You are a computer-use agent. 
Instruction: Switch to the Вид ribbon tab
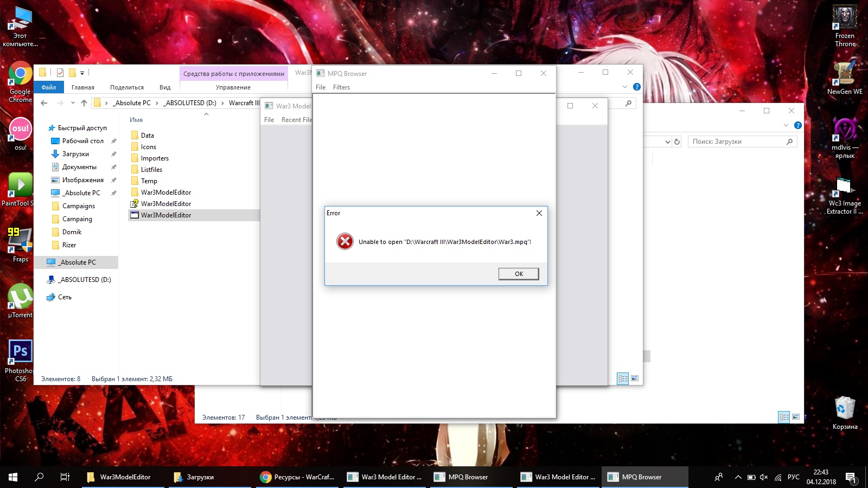pos(165,87)
